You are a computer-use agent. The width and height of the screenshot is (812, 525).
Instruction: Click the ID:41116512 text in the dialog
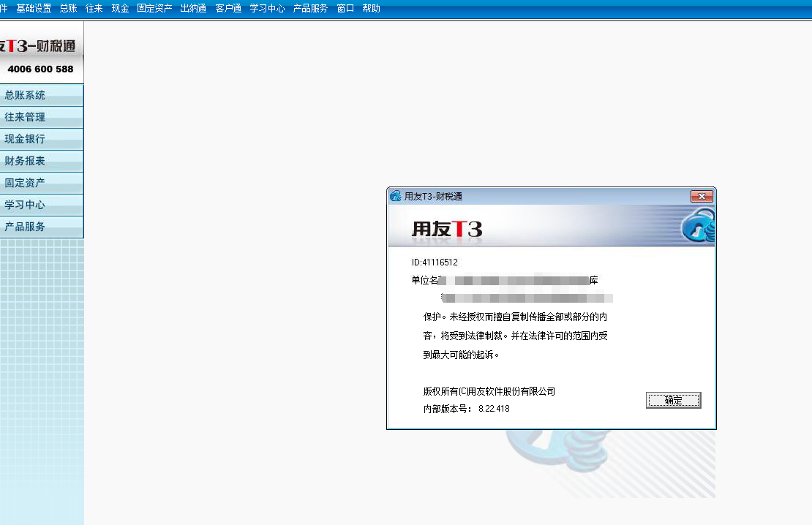(x=435, y=262)
